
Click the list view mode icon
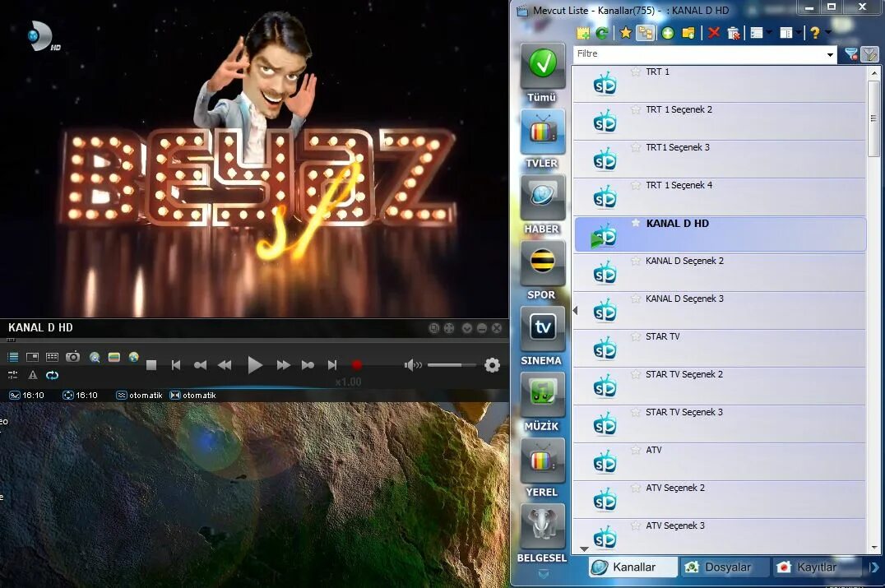pos(757,33)
